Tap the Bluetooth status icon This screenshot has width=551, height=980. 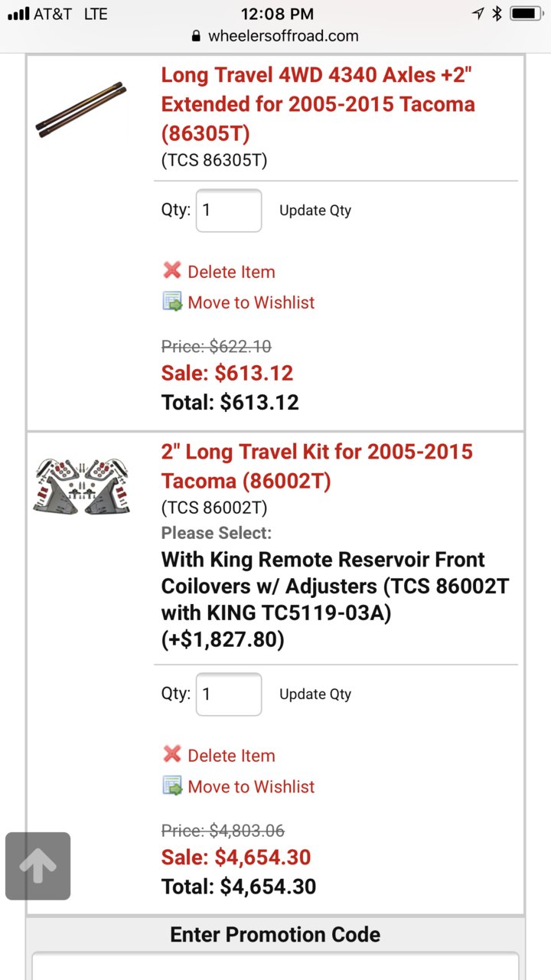pyautogui.click(x=497, y=13)
